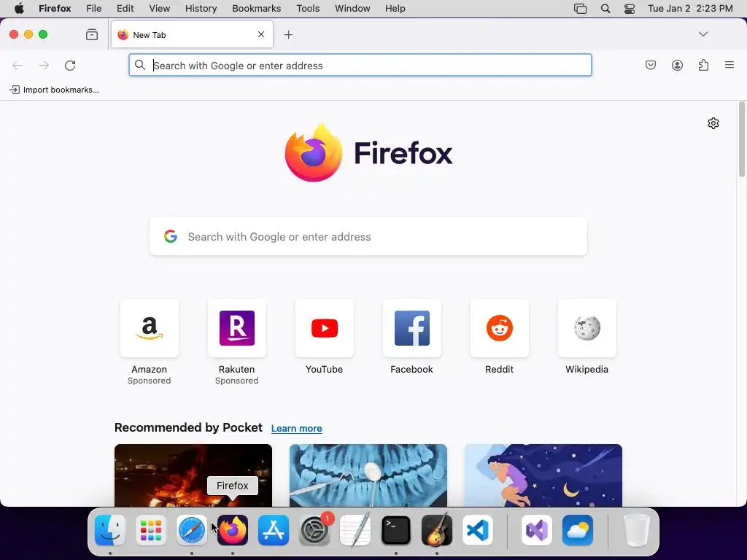
Task: Close the New Tab tab
Action: [x=261, y=34]
